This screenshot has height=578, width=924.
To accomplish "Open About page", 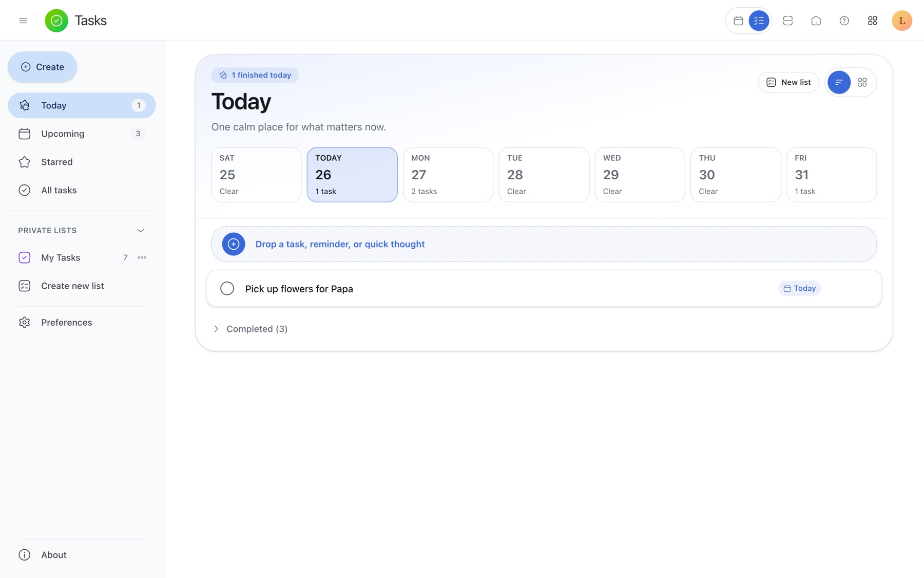I will (x=82, y=555).
